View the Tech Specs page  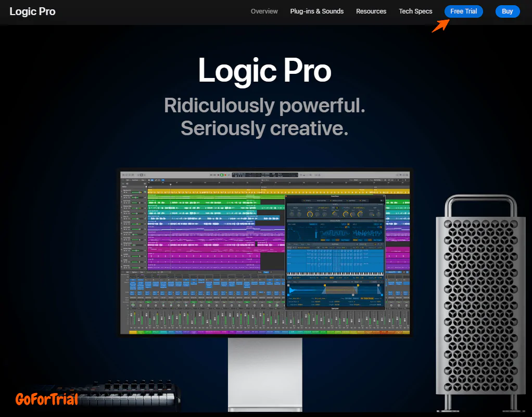[415, 11]
